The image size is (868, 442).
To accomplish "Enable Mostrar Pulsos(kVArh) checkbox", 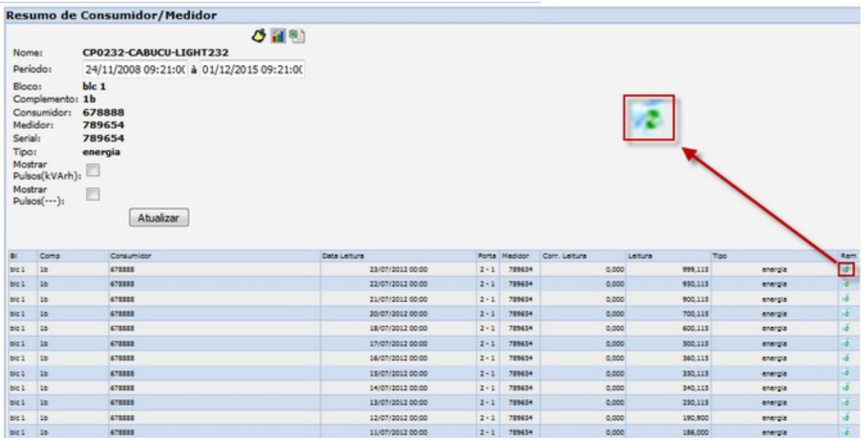I will point(93,171).
